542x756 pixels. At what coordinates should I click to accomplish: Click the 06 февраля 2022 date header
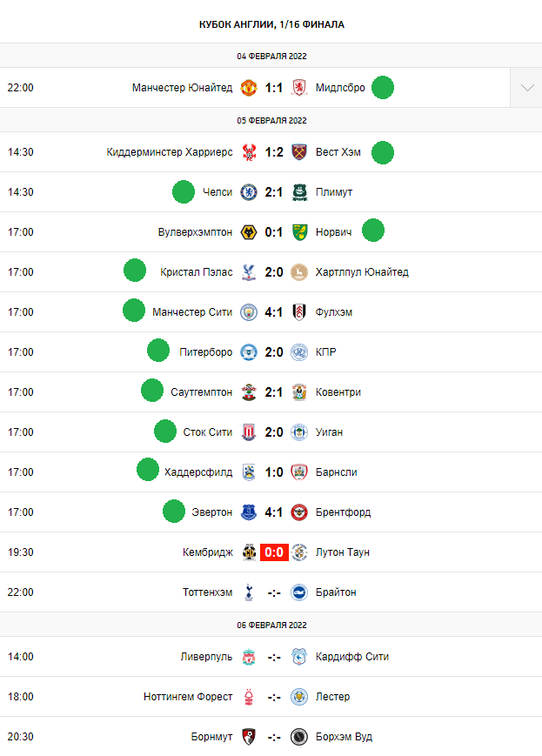point(271,625)
